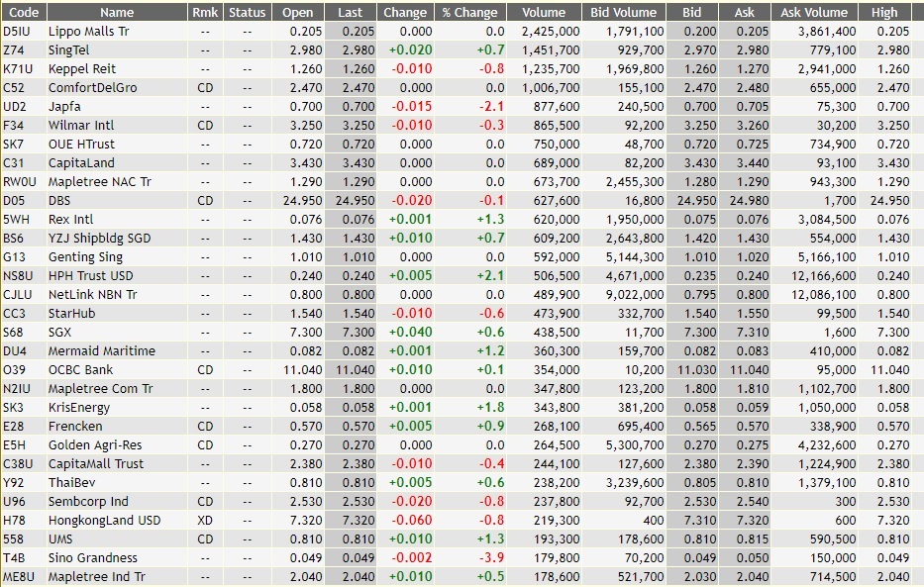Select NetLink NBN Tr stock name
Image resolution: width=924 pixels, height=587 pixels.
pos(92,294)
